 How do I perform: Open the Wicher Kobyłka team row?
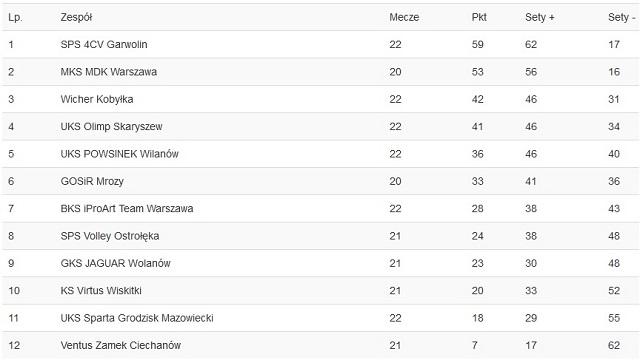pos(320,99)
